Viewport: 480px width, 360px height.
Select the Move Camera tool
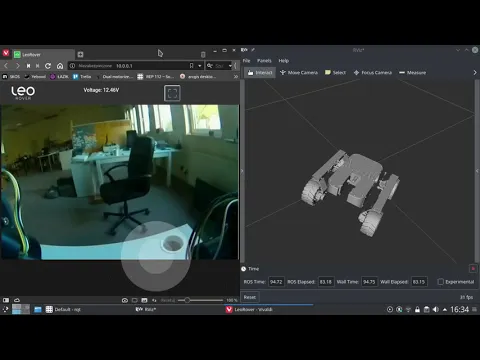coord(299,72)
